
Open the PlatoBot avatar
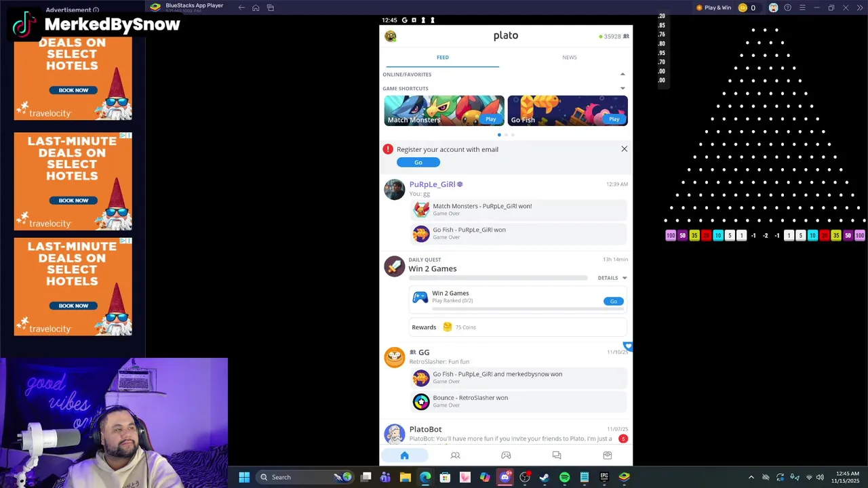coord(394,434)
